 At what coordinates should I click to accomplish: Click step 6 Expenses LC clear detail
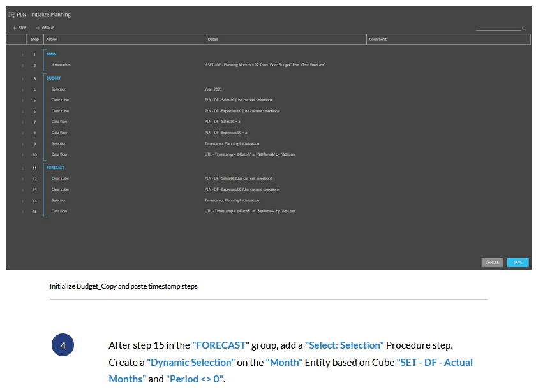point(242,111)
